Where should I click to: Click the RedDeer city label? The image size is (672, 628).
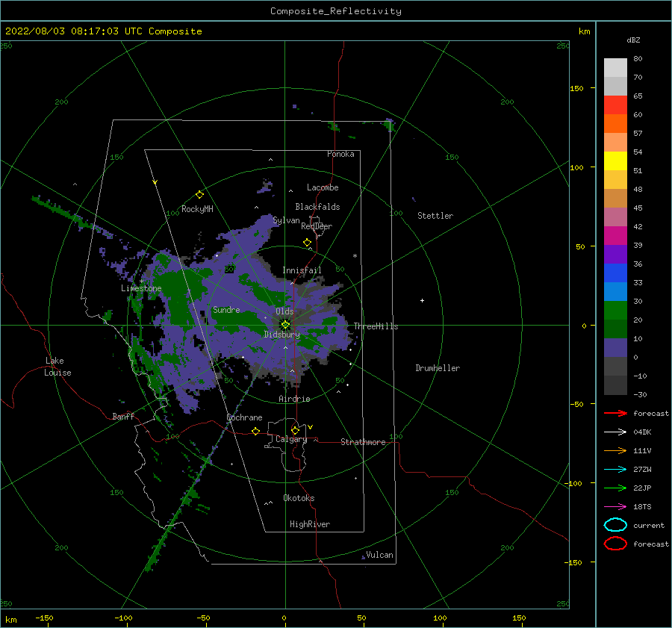tap(317, 226)
